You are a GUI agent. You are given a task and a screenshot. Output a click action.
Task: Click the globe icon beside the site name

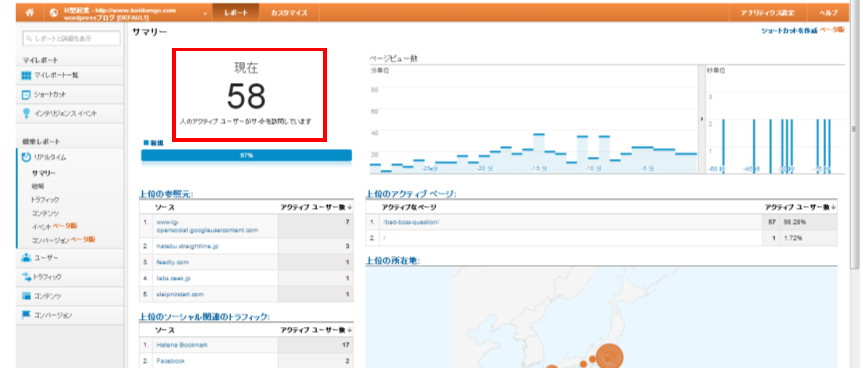tap(54, 12)
